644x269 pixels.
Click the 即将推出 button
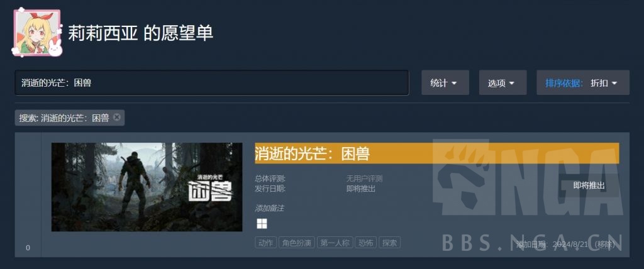[x=589, y=185]
